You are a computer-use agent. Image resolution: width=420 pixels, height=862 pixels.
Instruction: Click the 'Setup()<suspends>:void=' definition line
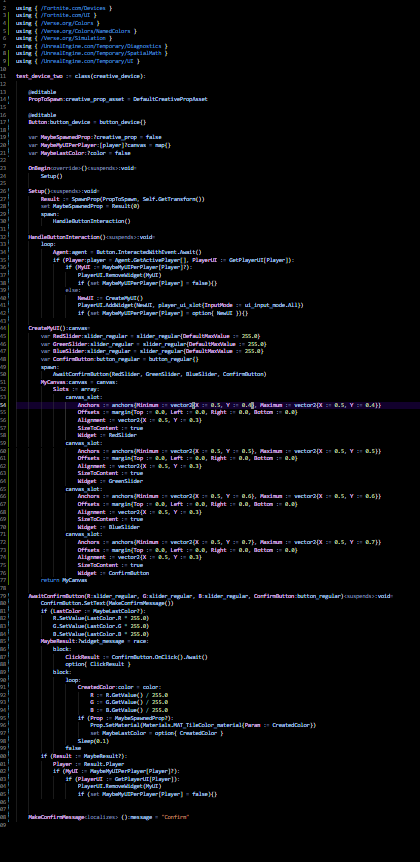[63, 191]
